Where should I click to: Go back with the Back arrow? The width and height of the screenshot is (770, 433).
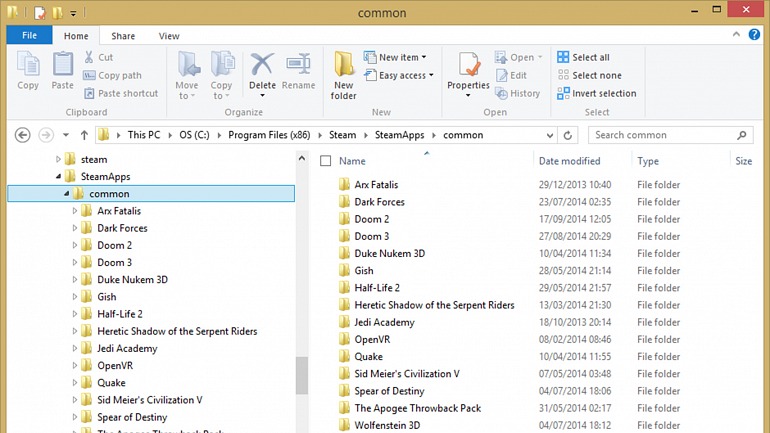[x=23, y=135]
